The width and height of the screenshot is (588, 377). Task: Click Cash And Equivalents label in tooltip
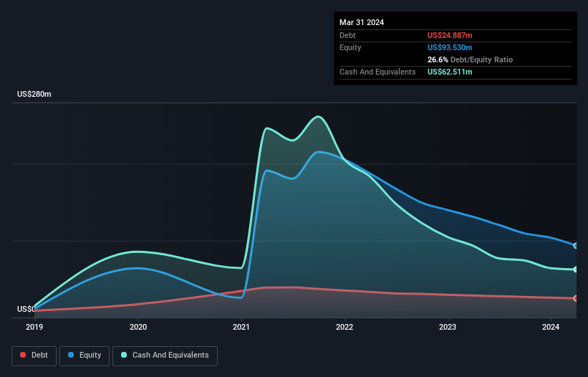377,72
